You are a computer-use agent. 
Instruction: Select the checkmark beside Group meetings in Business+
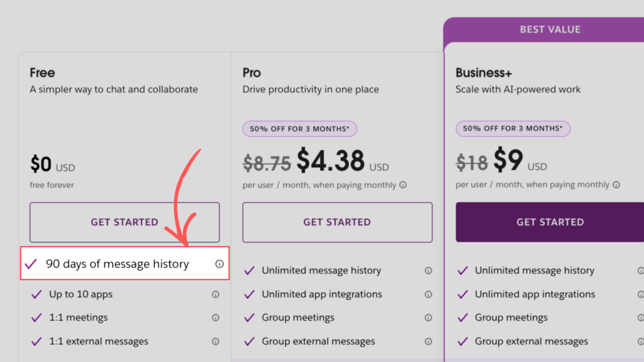point(464,317)
